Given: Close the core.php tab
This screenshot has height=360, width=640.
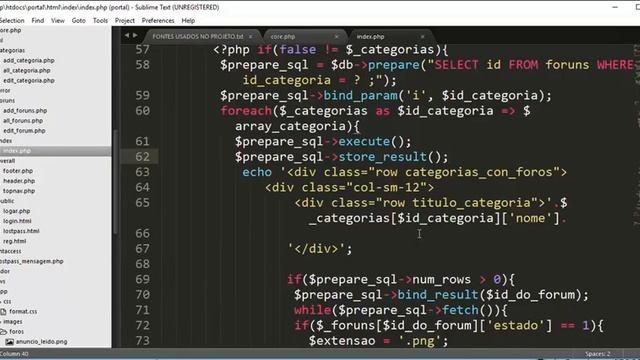Looking at the screenshot, I should tap(336, 37).
